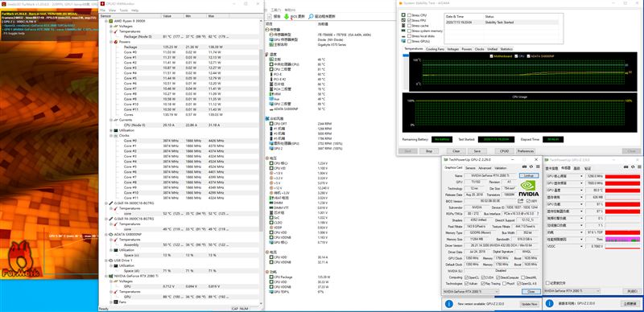The height and width of the screenshot is (312, 644).
Task: Click the Powers flame icon in HWMonitor
Action: pyautogui.click(x=116, y=42)
